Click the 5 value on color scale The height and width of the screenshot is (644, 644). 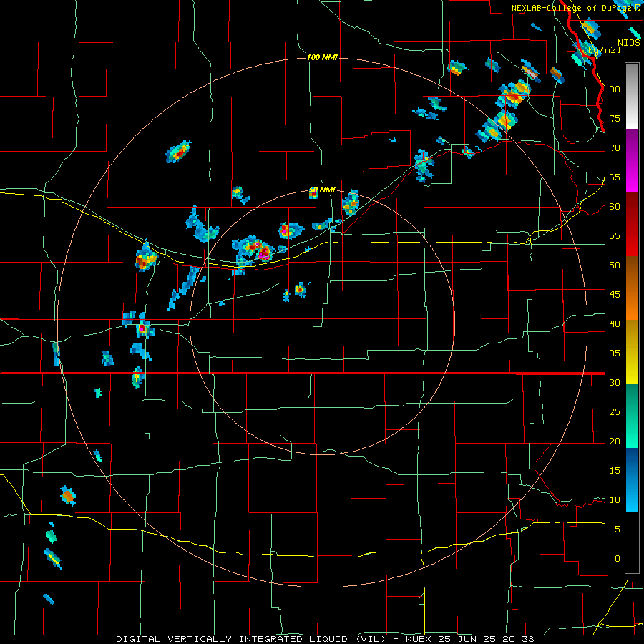618,530
